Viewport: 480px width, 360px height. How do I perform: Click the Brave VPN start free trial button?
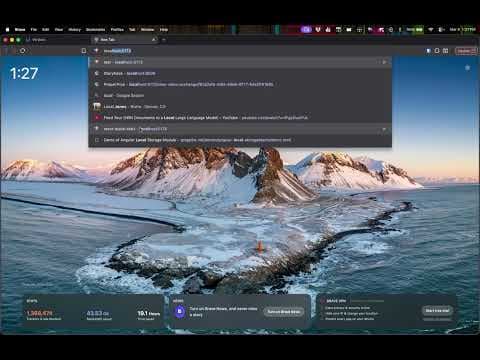click(437, 311)
